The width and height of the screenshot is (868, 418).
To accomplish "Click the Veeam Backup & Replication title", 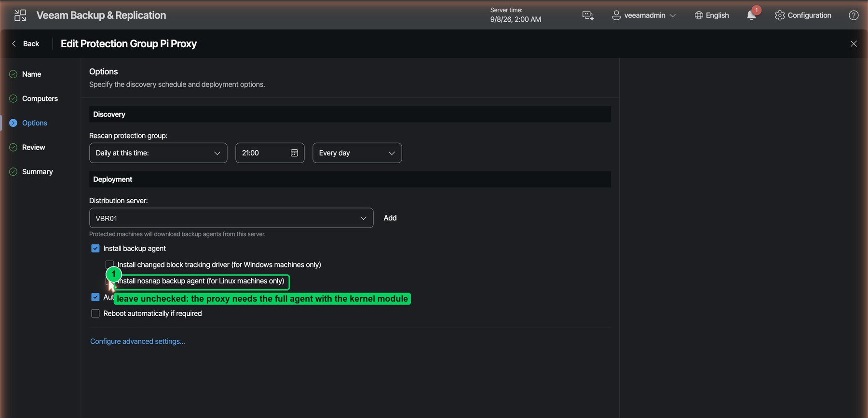I will [x=101, y=15].
